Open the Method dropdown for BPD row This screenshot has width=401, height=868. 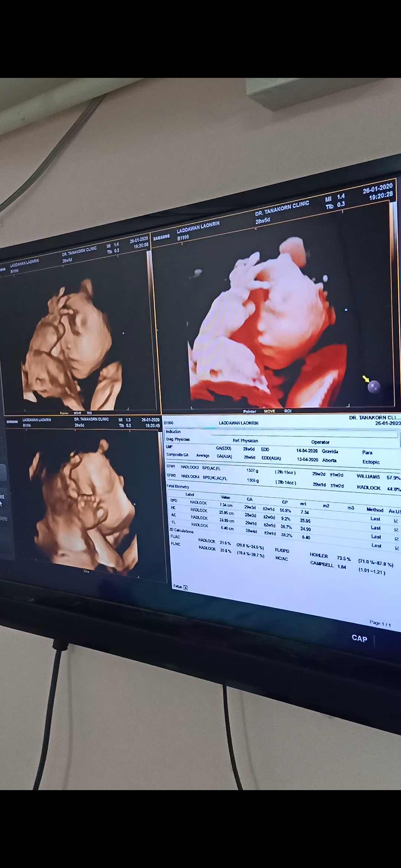375,519
